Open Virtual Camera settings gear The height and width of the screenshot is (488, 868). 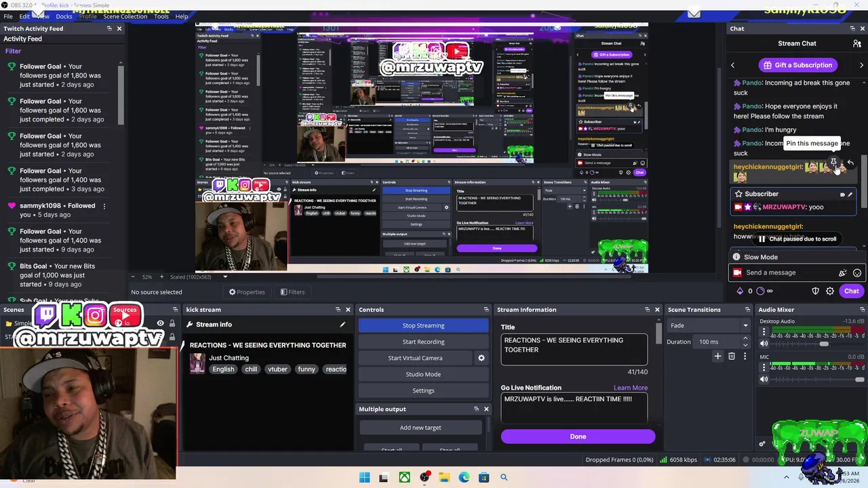[481, 358]
